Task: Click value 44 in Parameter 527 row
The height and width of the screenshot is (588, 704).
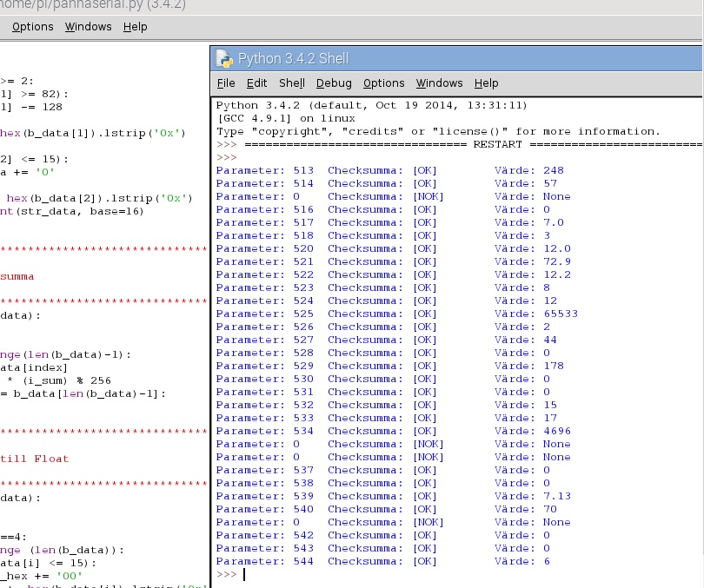Action: 550,340
